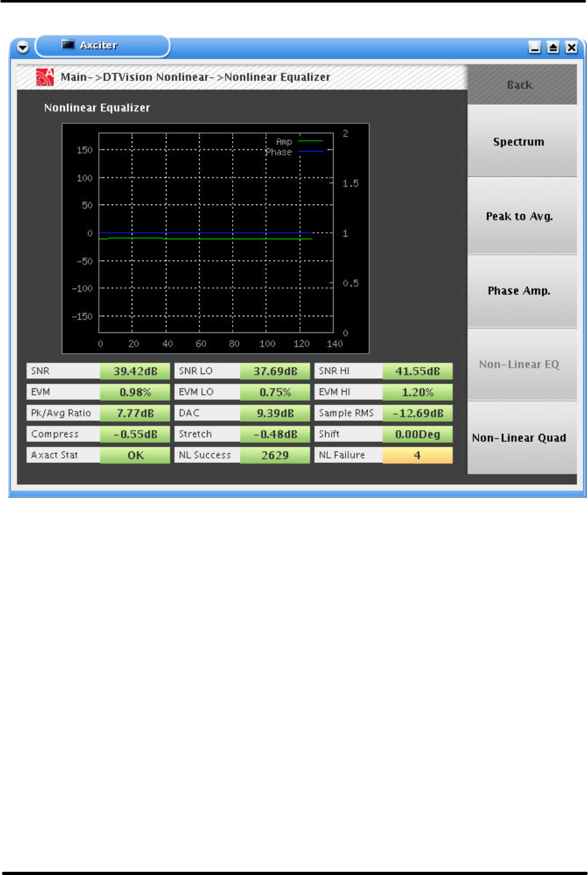Click the green Amp trace on graph
This screenshot has height=875, width=588.
(x=206, y=239)
